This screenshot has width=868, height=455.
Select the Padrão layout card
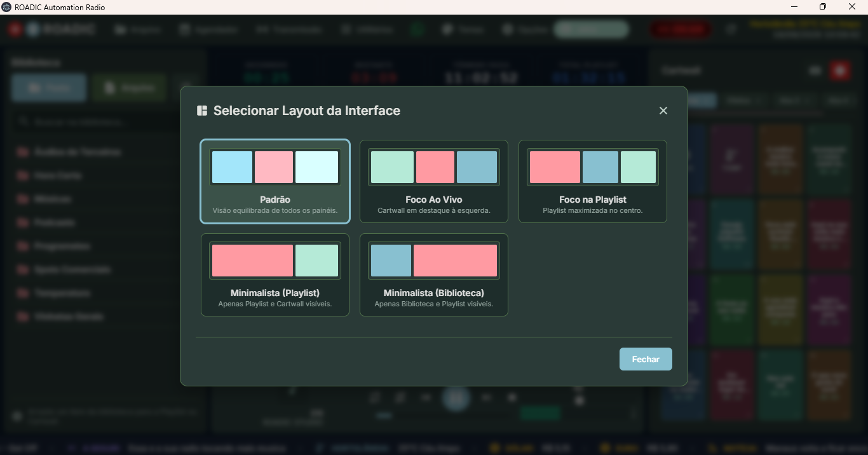pos(275,181)
